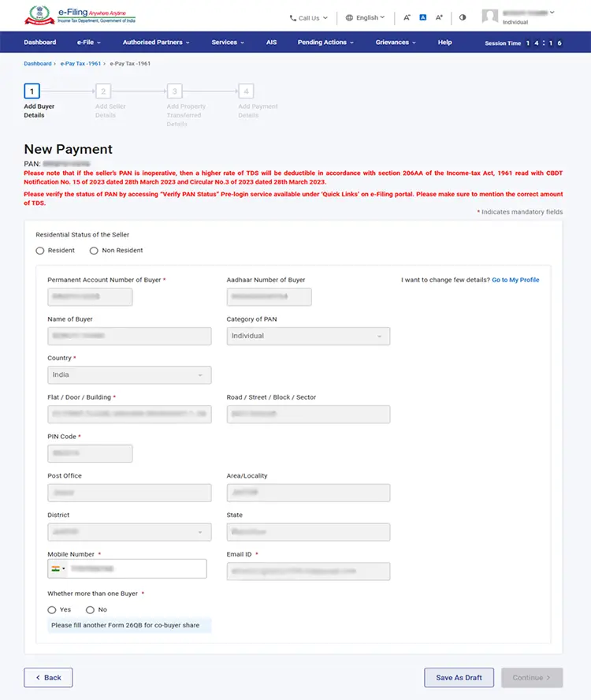
Task: Click Save As Draft button
Action: pos(459,678)
